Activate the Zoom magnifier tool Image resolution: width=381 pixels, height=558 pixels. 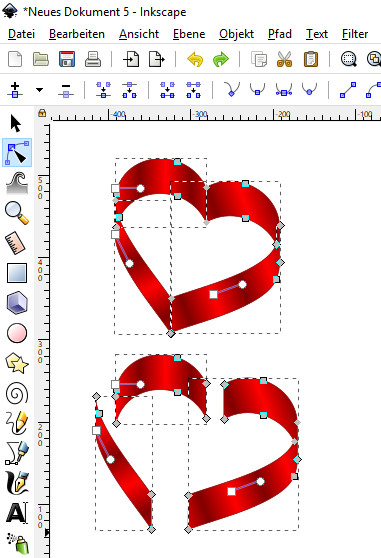(17, 213)
